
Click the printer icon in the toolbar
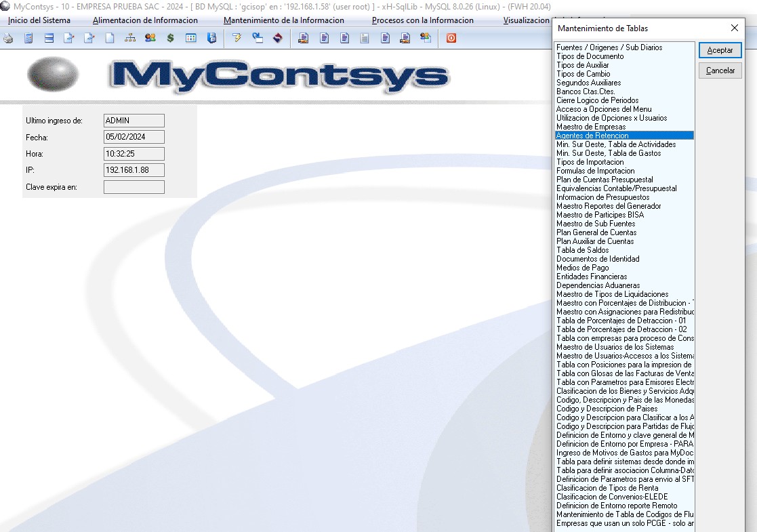click(8, 39)
